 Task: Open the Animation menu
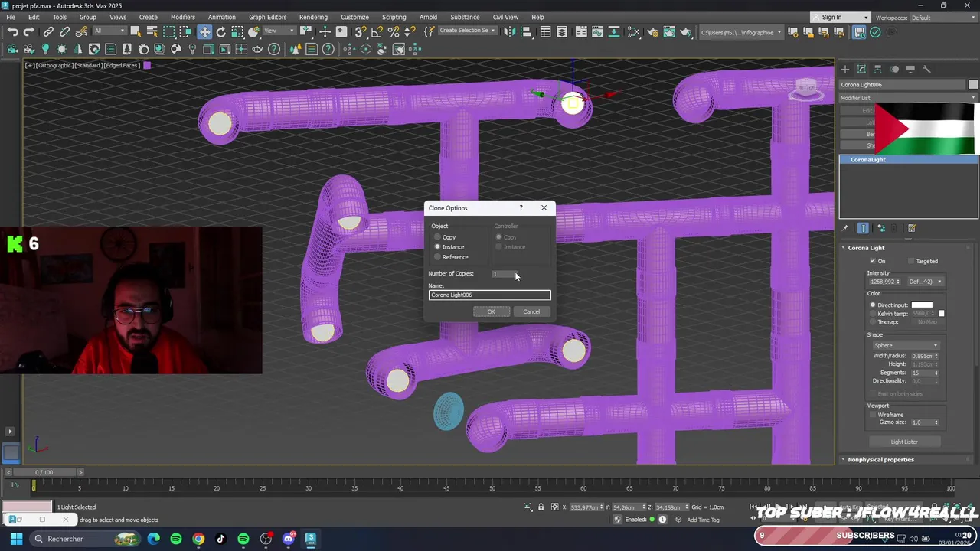[222, 17]
